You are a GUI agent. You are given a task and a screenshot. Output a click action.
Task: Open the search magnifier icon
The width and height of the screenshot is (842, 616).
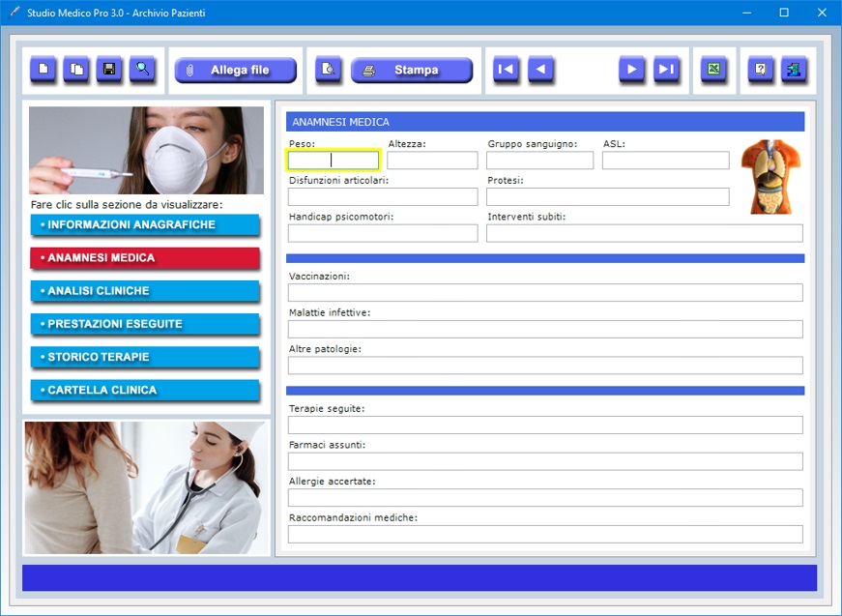click(142, 70)
